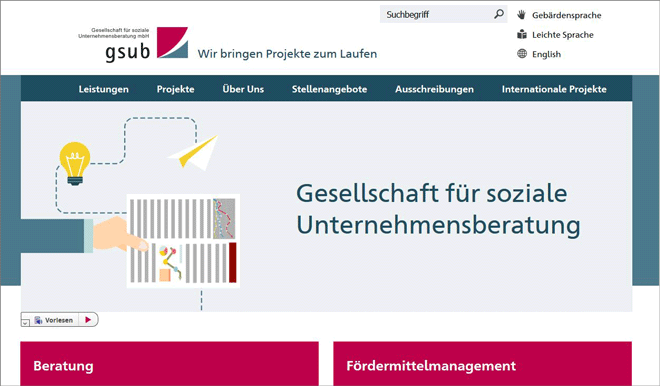Open the Über Uns menu
The image size is (660, 386).
tap(243, 89)
